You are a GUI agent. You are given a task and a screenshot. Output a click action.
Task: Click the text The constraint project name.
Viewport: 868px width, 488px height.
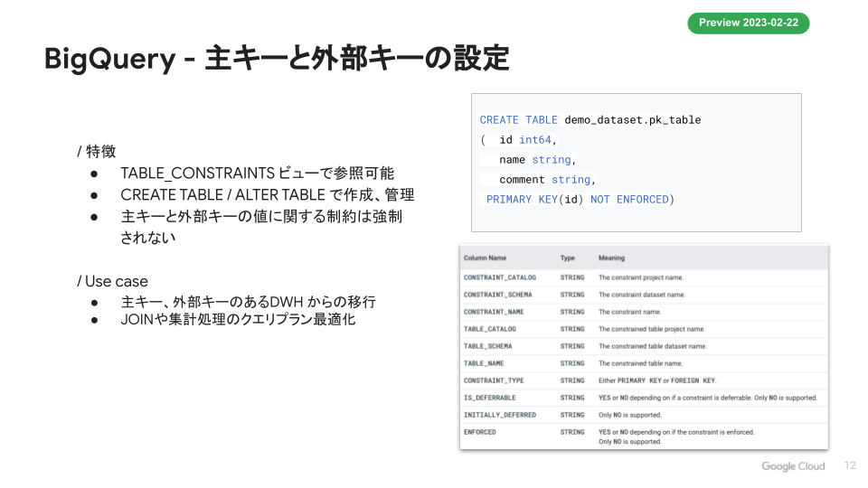coord(641,277)
